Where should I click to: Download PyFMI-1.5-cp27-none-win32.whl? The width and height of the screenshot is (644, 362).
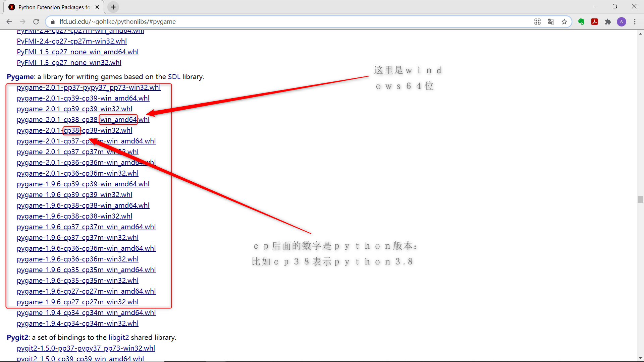(69, 62)
